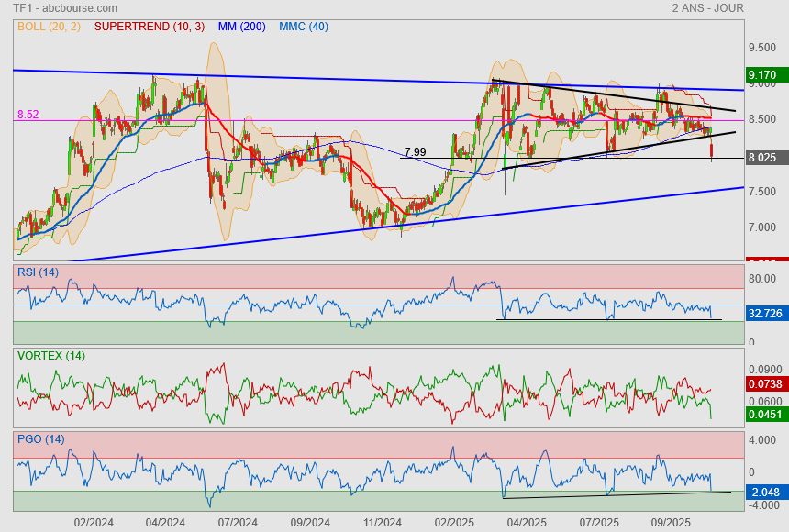Screen dimensions: 789x532
Task: Click the 2 ANS - JOUR period label
Action: 707,8
